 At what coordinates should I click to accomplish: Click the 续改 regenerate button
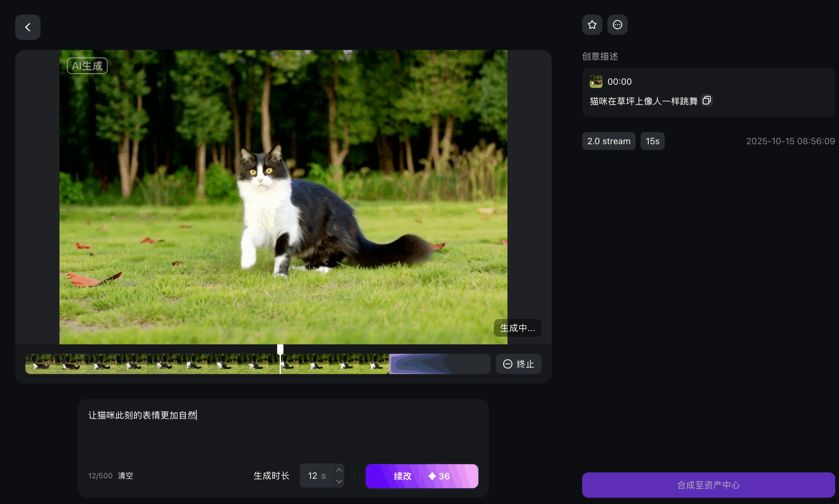pos(402,476)
